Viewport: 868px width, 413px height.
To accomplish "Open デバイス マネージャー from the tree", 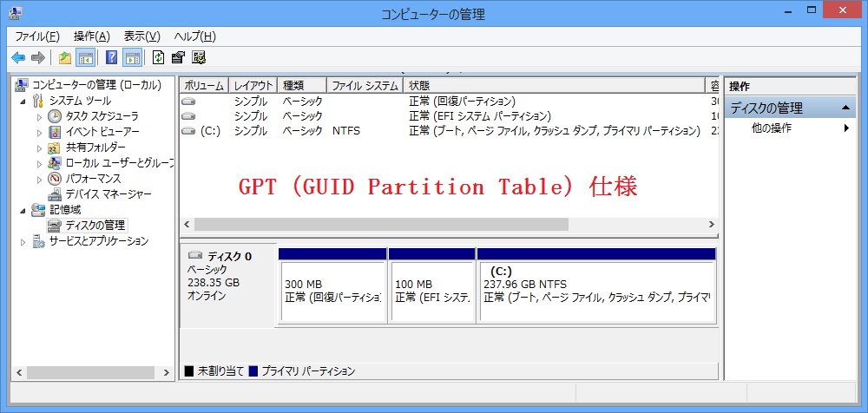I will click(x=108, y=194).
